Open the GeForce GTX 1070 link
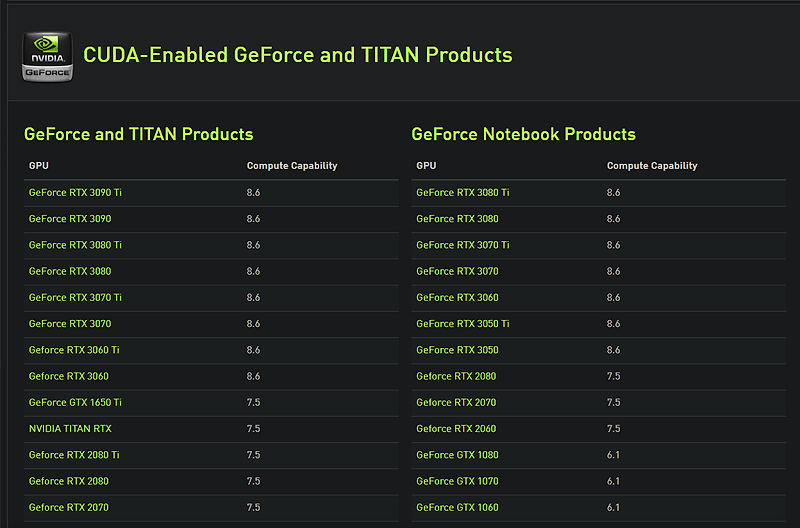This screenshot has height=528, width=800. [x=457, y=482]
